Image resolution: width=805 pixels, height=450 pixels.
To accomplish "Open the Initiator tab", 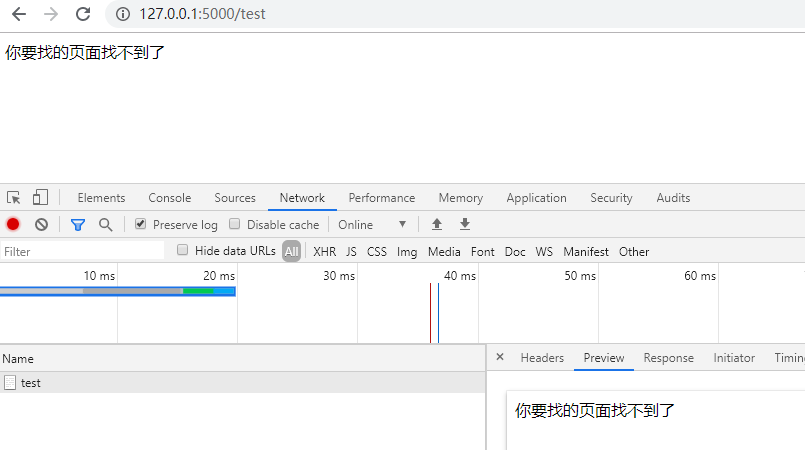I will (x=734, y=358).
